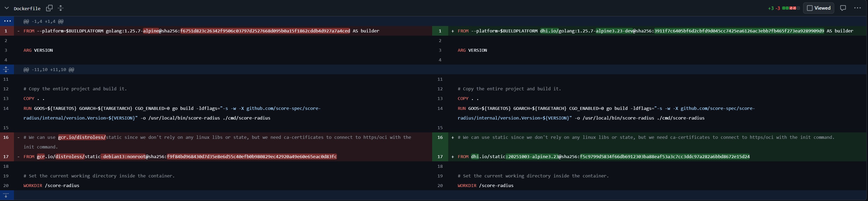Collapse the Dockerfile diff with chevron
Screen dimensions: 868x201
[6, 8]
